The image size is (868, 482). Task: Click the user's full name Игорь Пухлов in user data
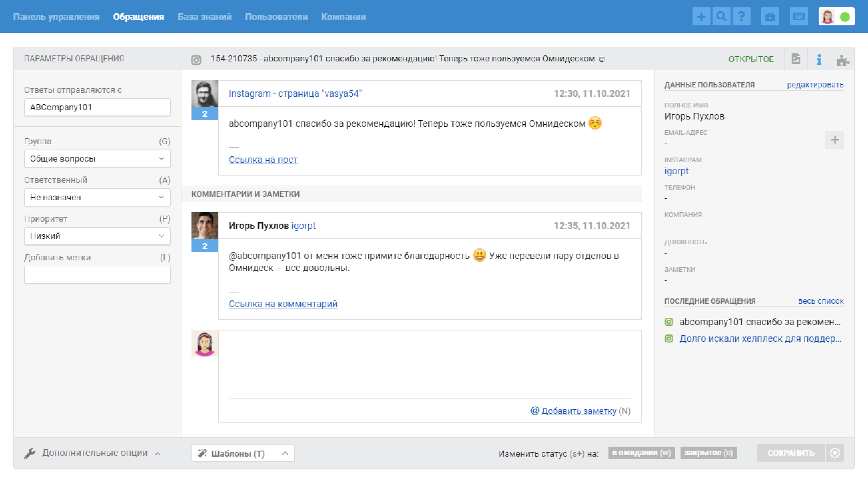coord(694,116)
